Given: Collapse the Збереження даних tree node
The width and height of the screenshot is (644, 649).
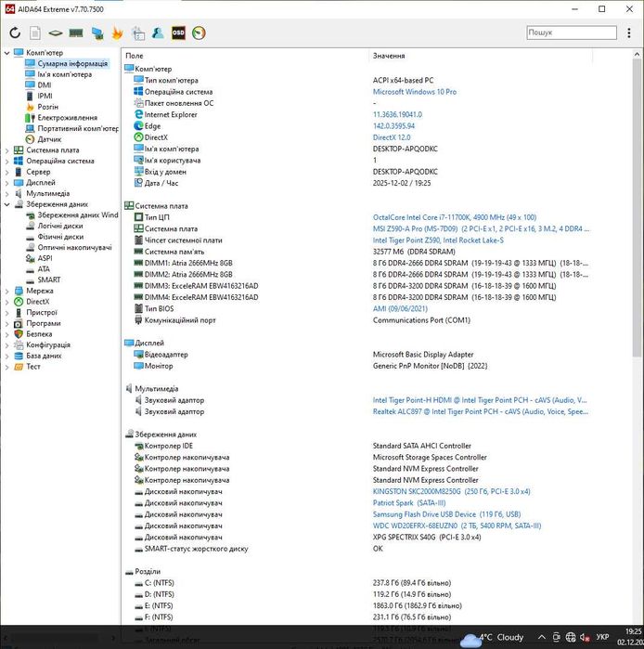Looking at the screenshot, I should point(7,204).
